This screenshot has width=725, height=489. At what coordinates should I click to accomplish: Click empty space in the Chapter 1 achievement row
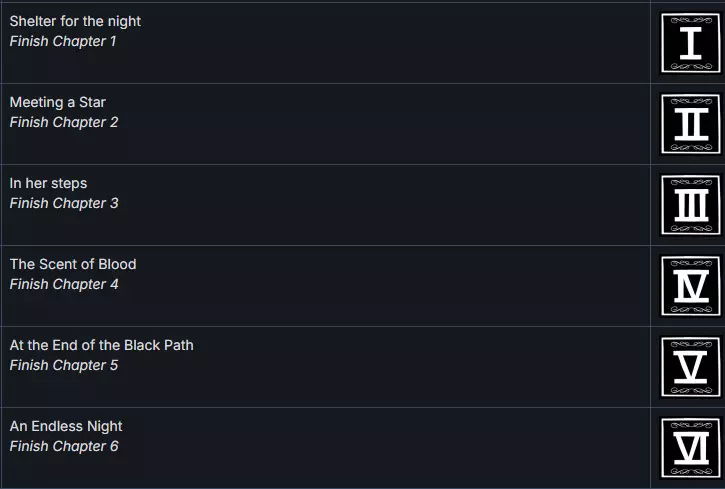pos(400,43)
